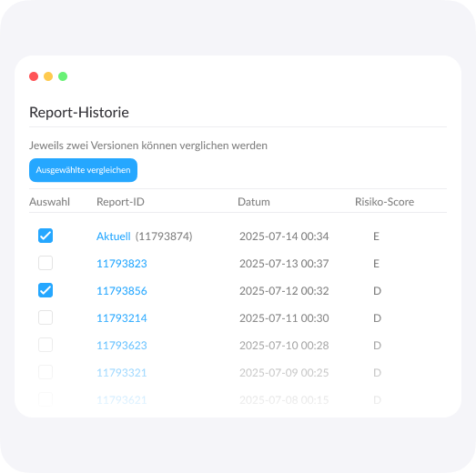Click the Auswahl column header
The image size is (476, 473).
click(x=49, y=202)
